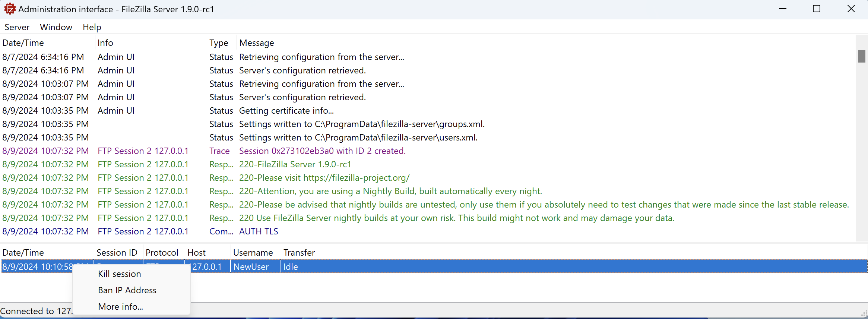Maximize the FileZilla Server window

817,9
